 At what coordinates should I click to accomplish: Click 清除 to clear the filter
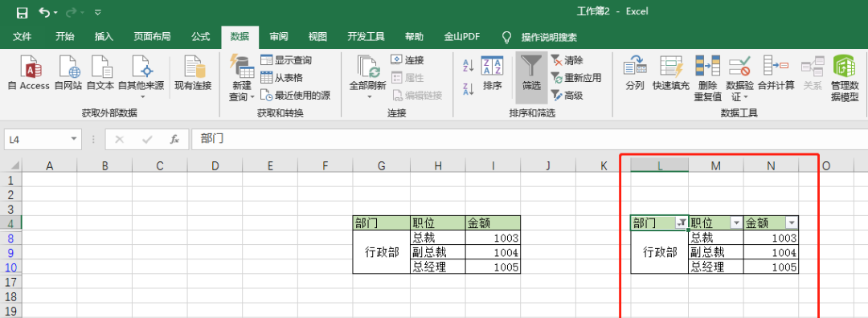tap(567, 60)
